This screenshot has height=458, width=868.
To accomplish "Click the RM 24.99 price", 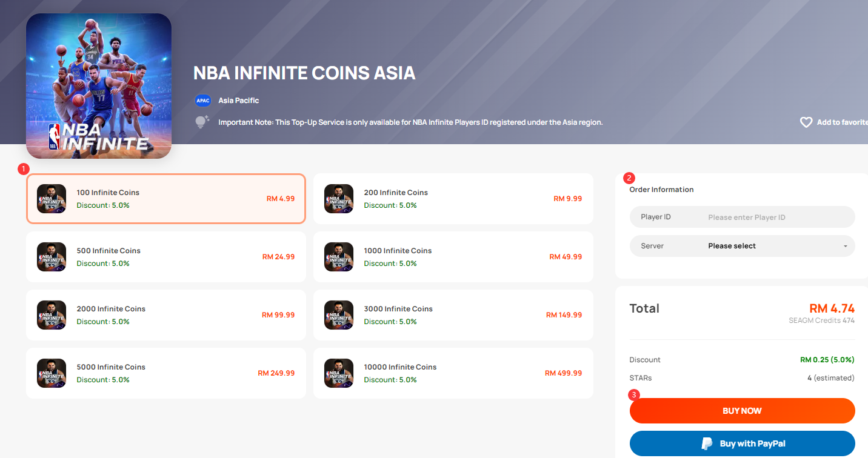I will [279, 257].
